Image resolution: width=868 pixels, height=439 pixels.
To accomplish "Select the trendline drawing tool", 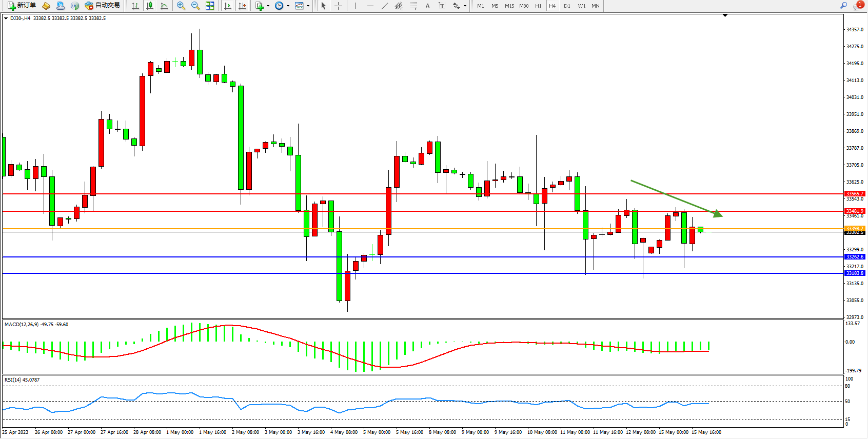I will coord(385,6).
